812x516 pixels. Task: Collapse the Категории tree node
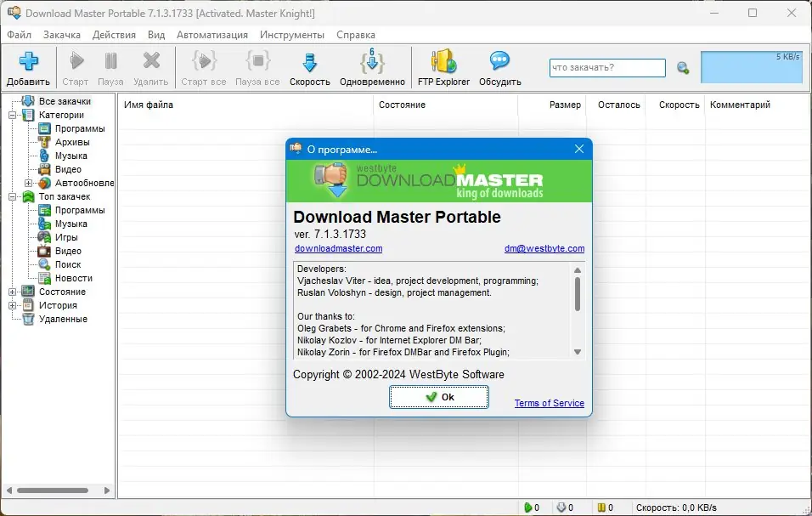click(13, 115)
